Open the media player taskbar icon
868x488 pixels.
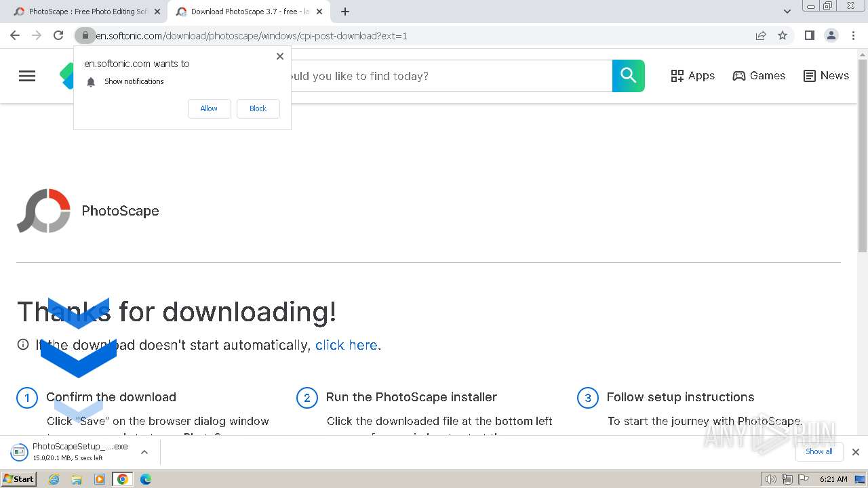(100, 479)
